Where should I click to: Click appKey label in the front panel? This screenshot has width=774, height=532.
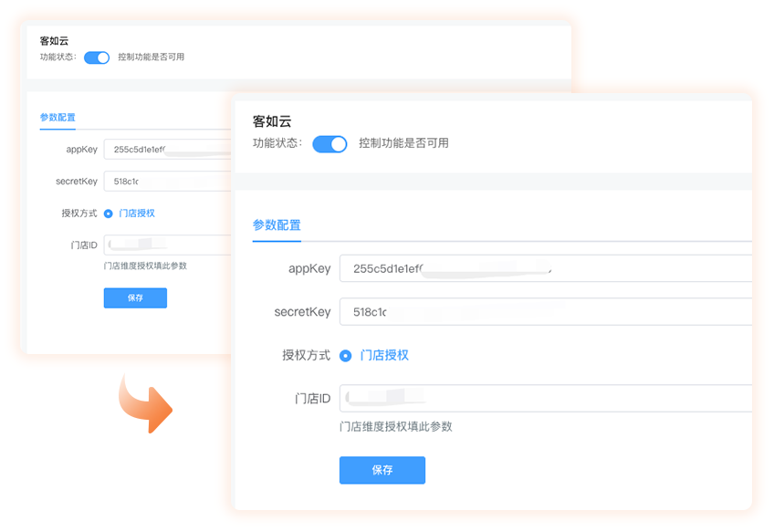click(x=309, y=269)
